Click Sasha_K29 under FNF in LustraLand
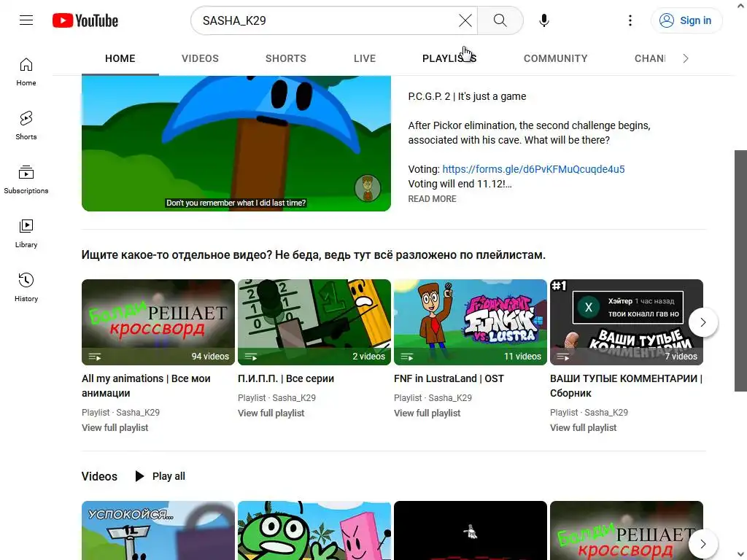The height and width of the screenshot is (560, 747). coord(449,397)
